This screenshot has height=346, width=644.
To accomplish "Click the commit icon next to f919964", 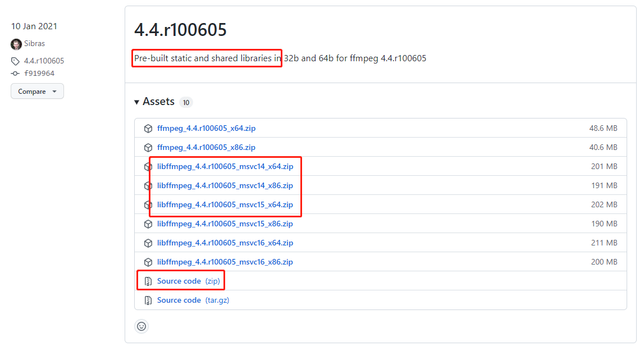I will coord(15,74).
